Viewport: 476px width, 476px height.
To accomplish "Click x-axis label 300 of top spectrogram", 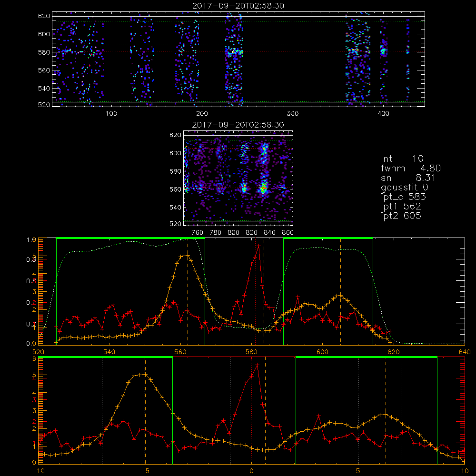I will [293, 114].
